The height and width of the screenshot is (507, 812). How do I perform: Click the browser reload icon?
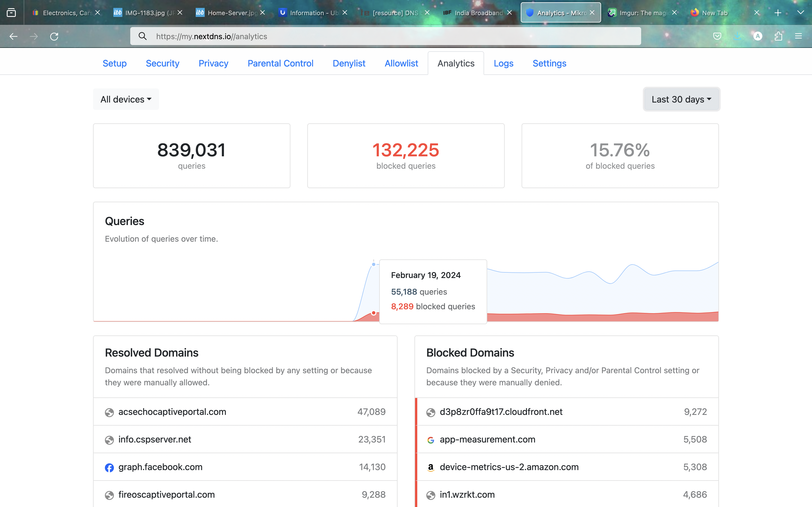[x=54, y=36]
